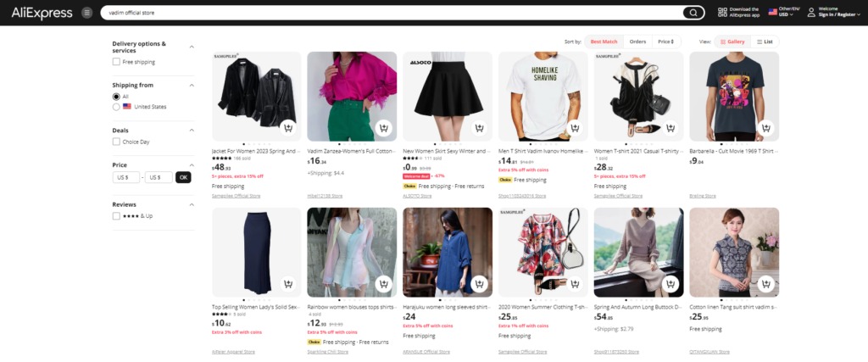This screenshot has height=362, width=868.
Task: Enable the Free shipping checkbox
Action: point(116,62)
